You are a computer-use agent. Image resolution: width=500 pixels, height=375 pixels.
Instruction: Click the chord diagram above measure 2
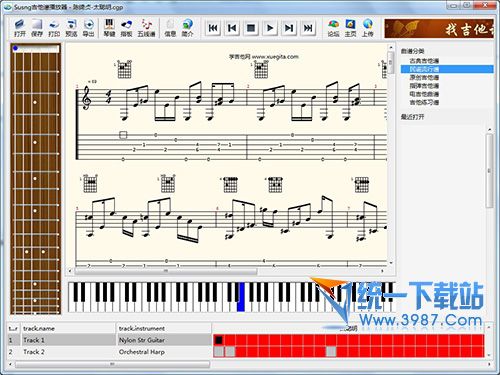pos(261,69)
